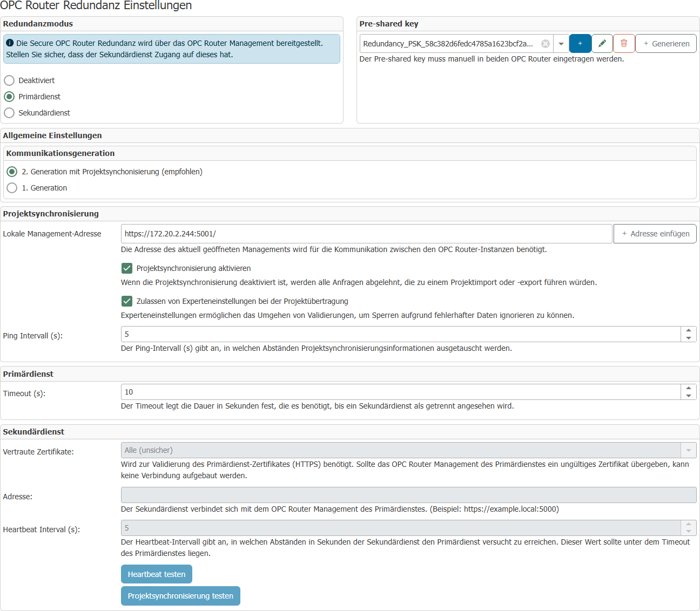Increase the Ping Intervall value
The width and height of the screenshot is (700, 611).
(689, 330)
